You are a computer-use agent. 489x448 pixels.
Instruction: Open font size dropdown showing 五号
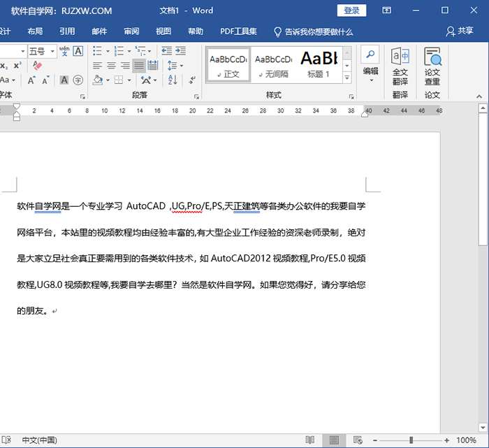click(42, 51)
